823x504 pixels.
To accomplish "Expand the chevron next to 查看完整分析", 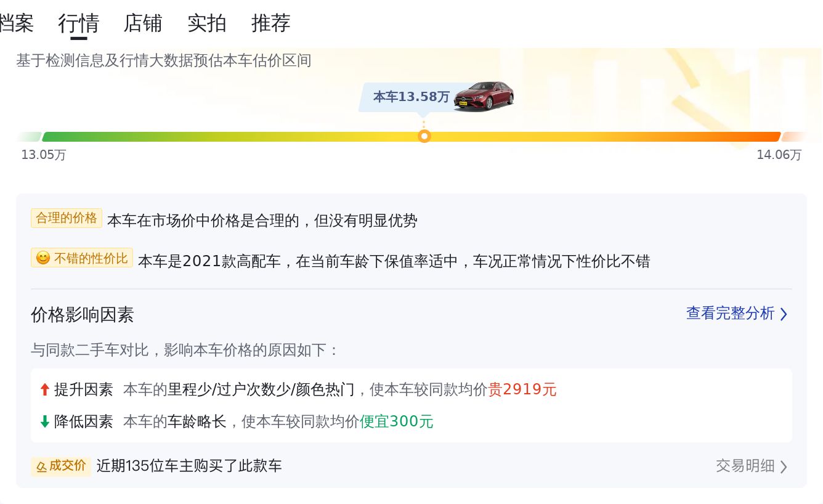I will coord(784,314).
